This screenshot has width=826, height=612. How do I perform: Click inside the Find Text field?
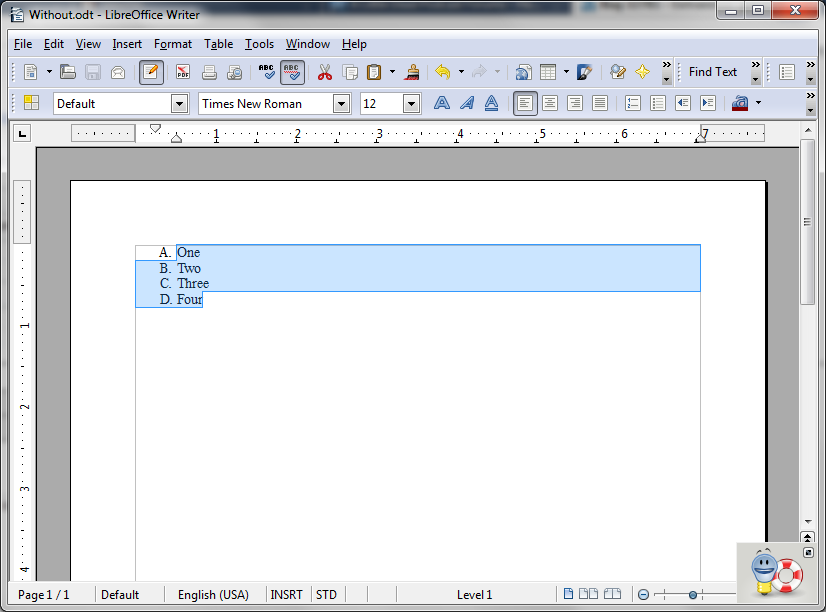pyautogui.click(x=712, y=72)
